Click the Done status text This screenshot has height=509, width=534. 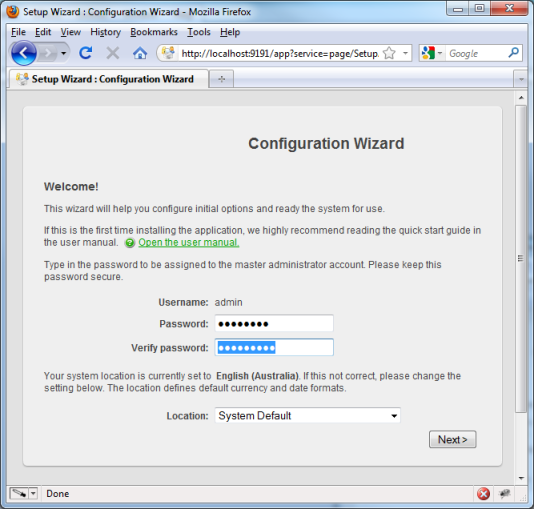[x=58, y=494]
